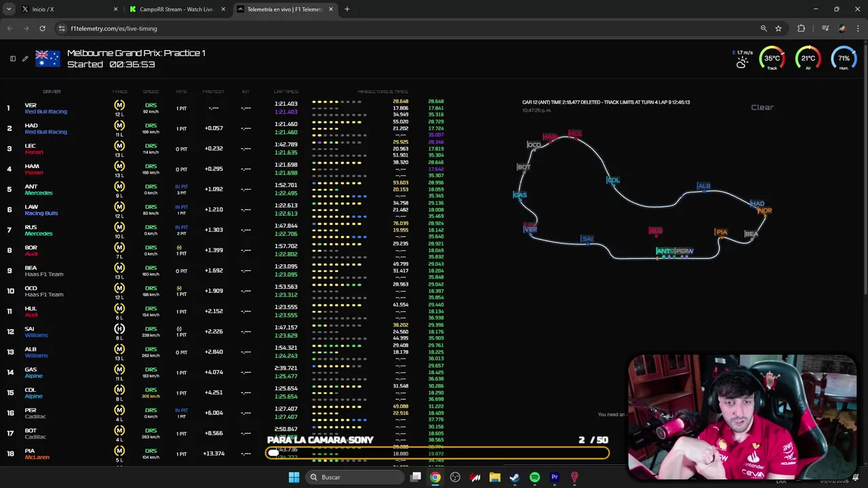Click the PARA LA CAMARA SONY progress bar
This screenshot has height=488, width=868.
tap(437, 453)
